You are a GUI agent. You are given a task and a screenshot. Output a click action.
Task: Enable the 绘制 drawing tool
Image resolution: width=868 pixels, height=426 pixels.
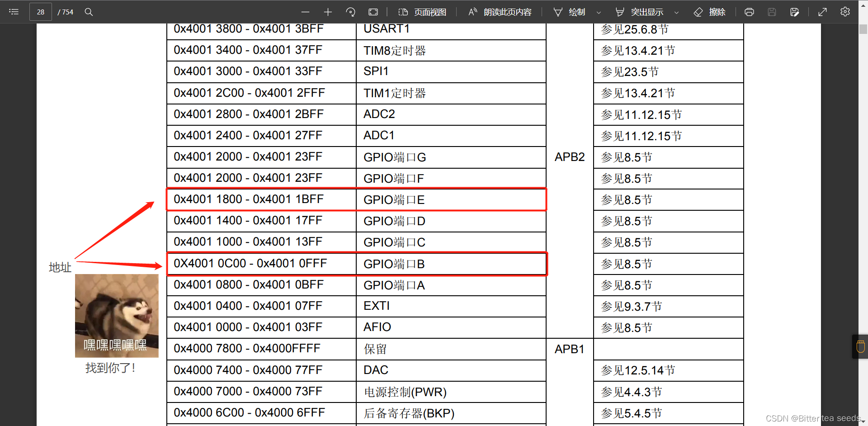coord(571,12)
